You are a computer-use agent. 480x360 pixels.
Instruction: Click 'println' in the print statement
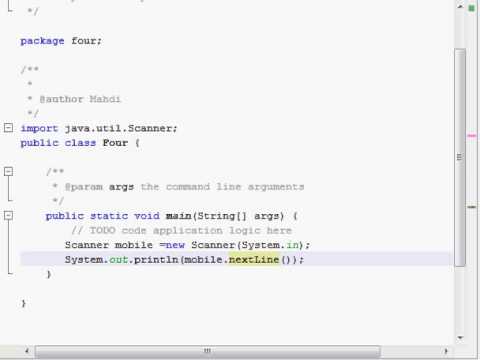[156, 260]
